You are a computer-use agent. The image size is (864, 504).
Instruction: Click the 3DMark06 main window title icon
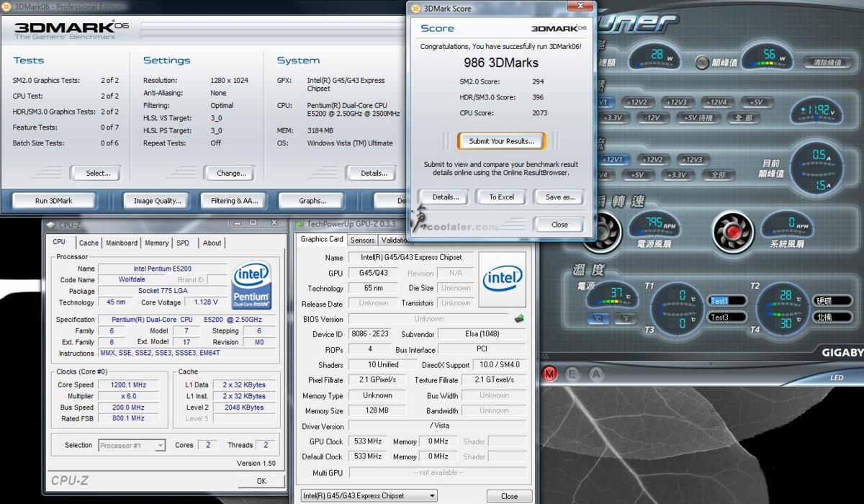coord(7,6)
